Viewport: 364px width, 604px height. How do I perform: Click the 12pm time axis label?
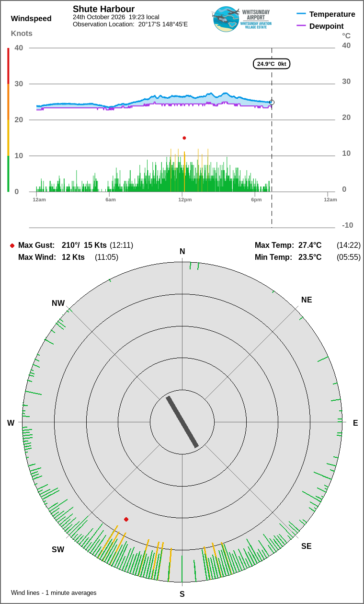(185, 199)
